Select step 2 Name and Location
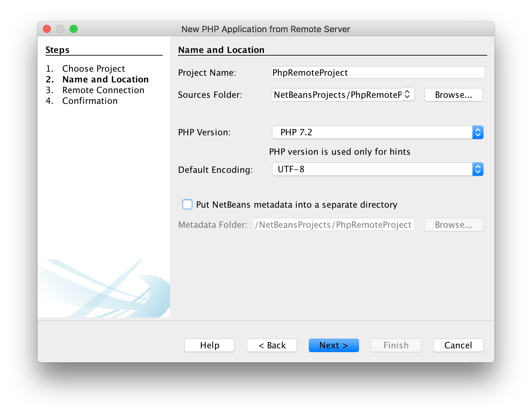 click(x=97, y=79)
